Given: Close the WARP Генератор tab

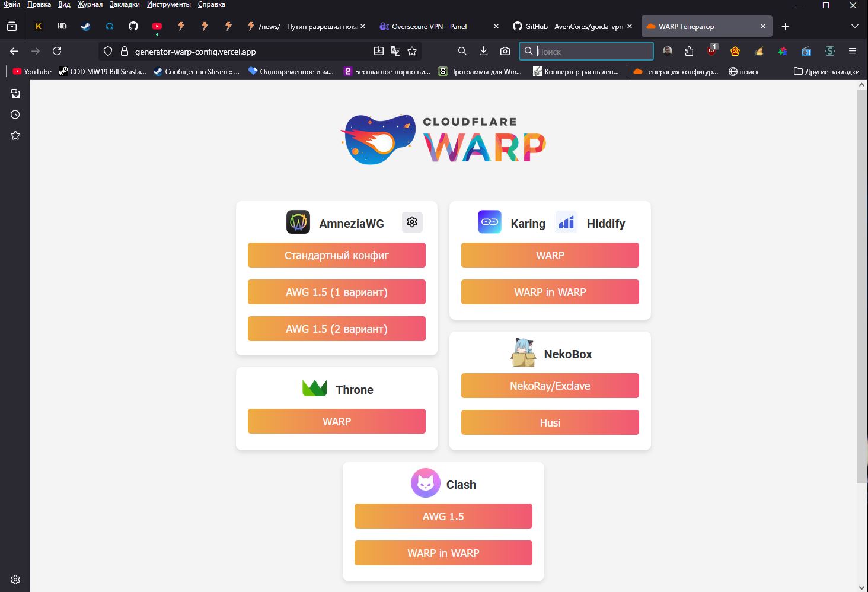Looking at the screenshot, I should coord(763,26).
